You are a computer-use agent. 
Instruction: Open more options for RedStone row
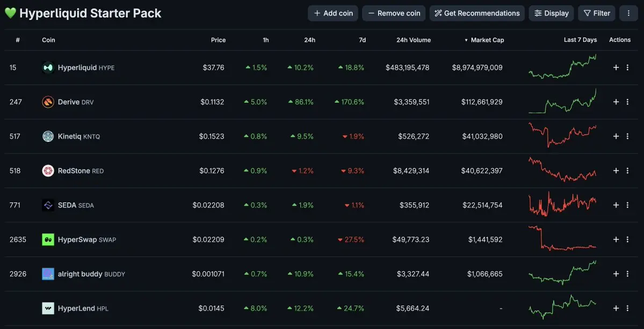(x=627, y=171)
